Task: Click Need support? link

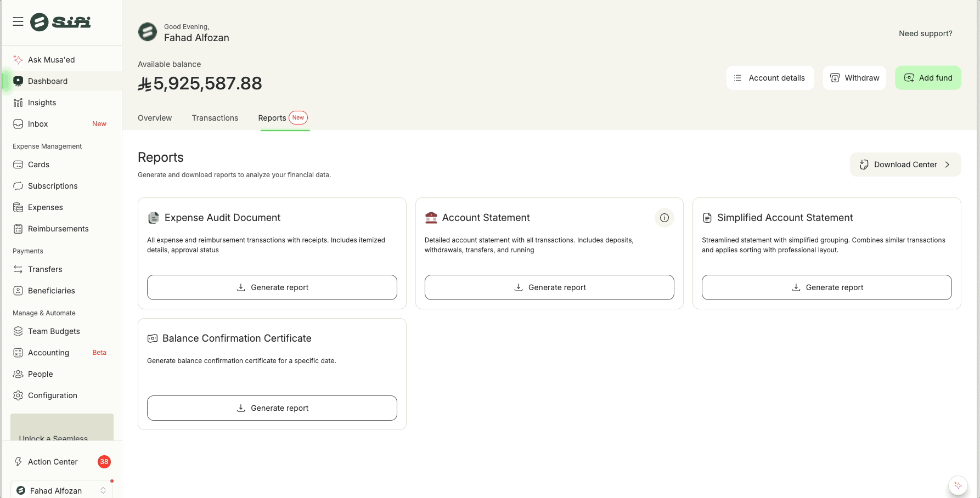Action: 925,33
